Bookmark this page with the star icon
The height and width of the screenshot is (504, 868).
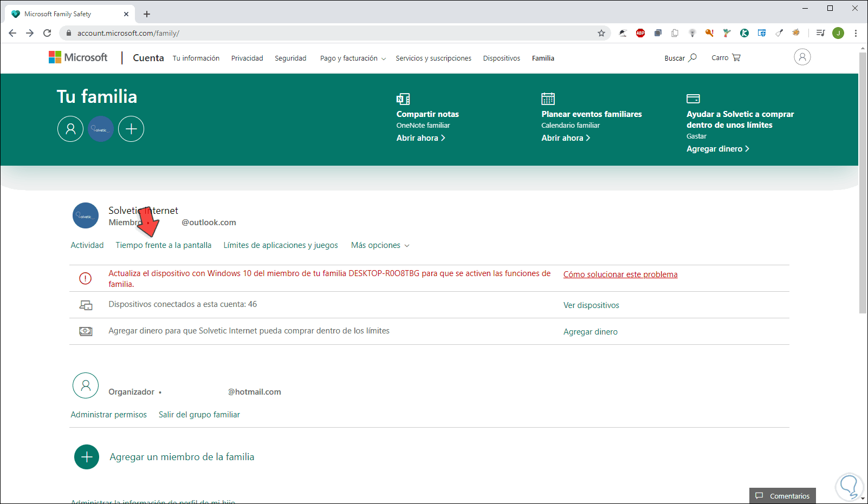coord(601,33)
